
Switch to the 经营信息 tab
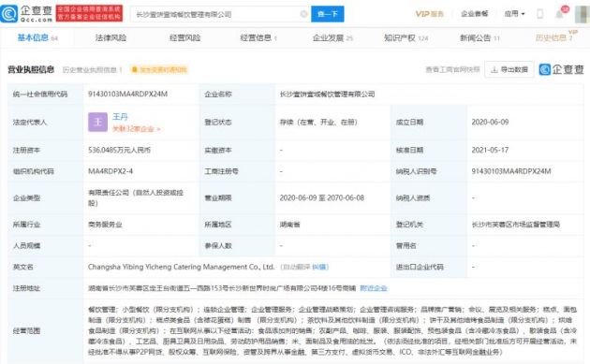click(x=258, y=37)
